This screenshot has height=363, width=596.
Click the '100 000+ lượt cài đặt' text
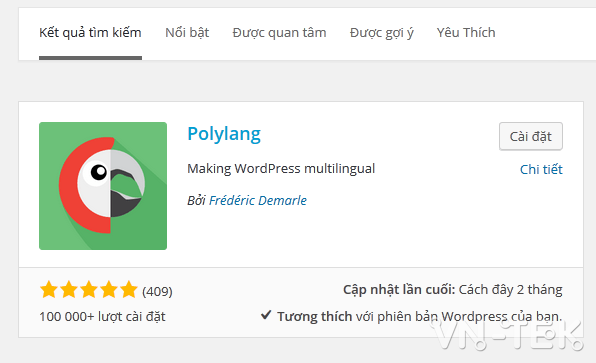pyautogui.click(x=102, y=316)
